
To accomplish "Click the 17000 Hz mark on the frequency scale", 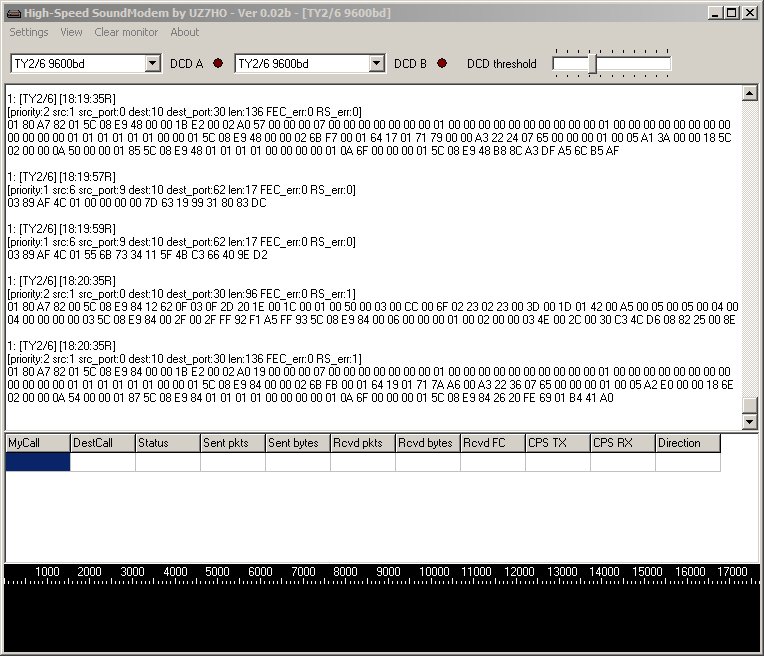I will (x=732, y=572).
